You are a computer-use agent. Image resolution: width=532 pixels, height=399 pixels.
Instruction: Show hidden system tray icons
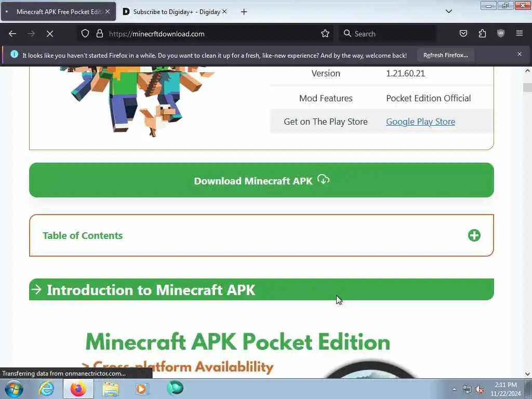pyautogui.click(x=454, y=389)
